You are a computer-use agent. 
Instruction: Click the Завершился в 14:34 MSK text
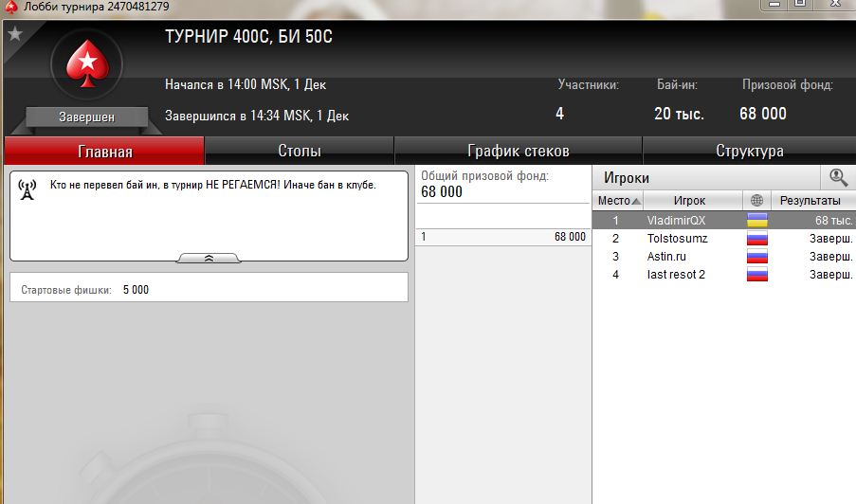coord(257,116)
